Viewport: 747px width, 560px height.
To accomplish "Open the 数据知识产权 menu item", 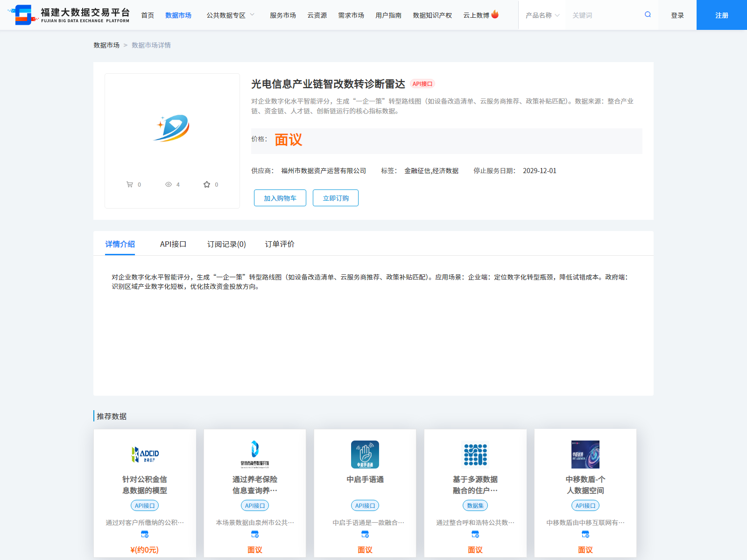I will click(x=432, y=15).
